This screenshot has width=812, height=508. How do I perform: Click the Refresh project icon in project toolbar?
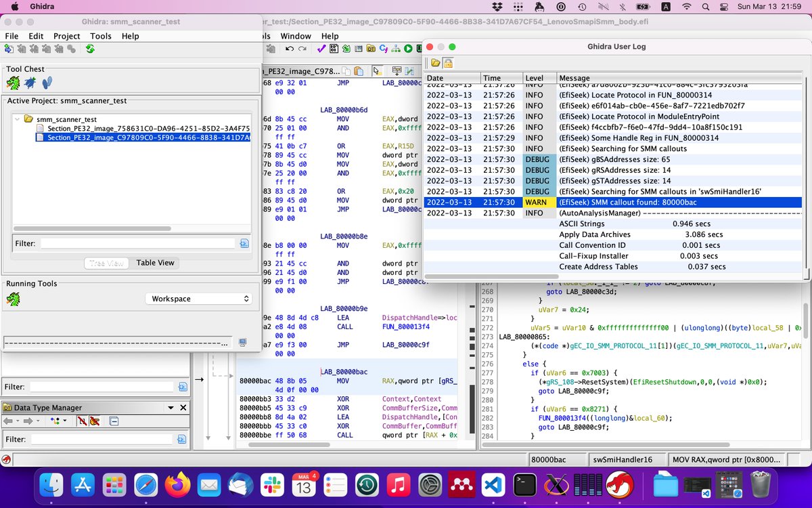[x=90, y=49]
